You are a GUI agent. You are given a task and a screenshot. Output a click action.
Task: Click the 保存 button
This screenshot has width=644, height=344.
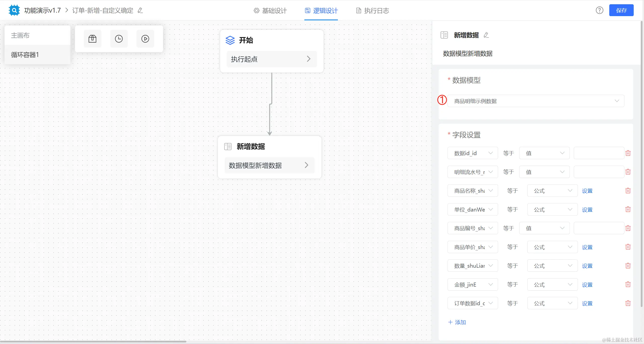tap(621, 10)
